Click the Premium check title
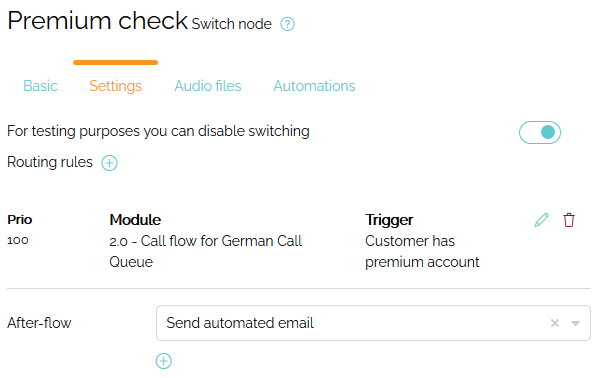The width and height of the screenshot is (607, 378). click(98, 21)
